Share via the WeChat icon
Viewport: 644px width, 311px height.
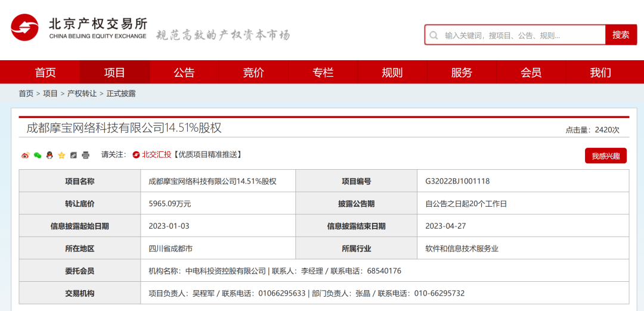click(38, 155)
